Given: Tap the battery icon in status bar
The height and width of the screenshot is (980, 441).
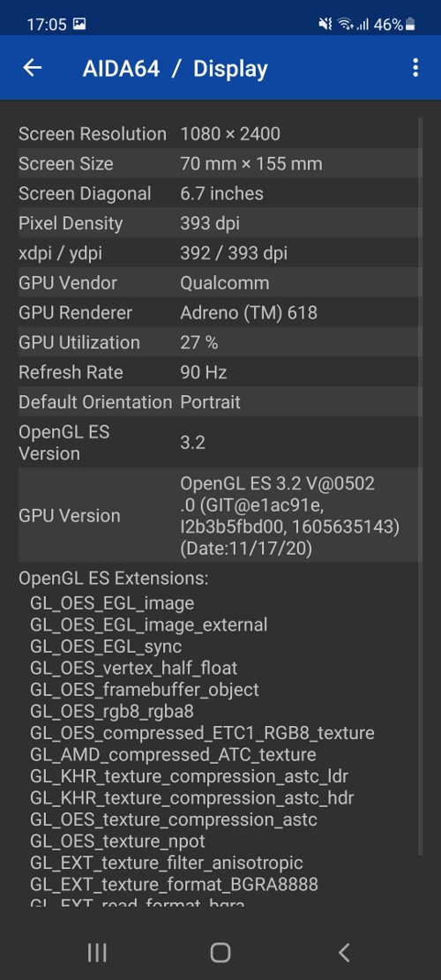Looking at the screenshot, I should coord(410,25).
